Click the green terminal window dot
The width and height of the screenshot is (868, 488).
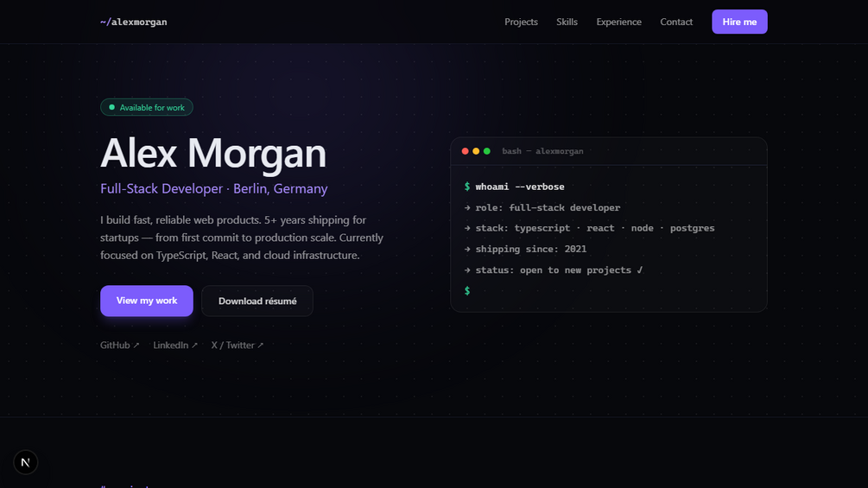click(487, 151)
